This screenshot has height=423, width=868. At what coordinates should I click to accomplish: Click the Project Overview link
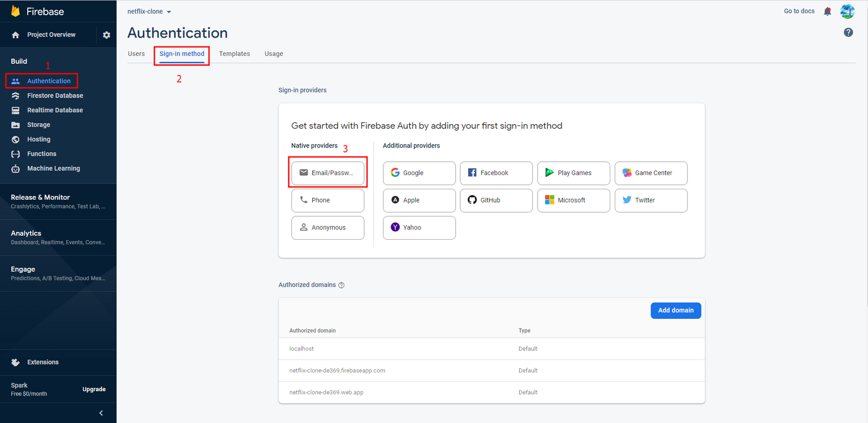coord(51,35)
